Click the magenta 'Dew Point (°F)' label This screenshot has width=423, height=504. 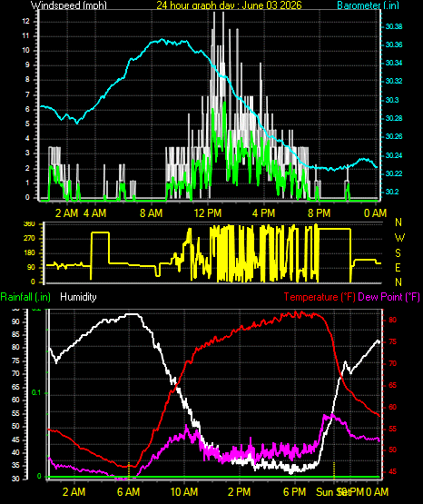point(389,297)
